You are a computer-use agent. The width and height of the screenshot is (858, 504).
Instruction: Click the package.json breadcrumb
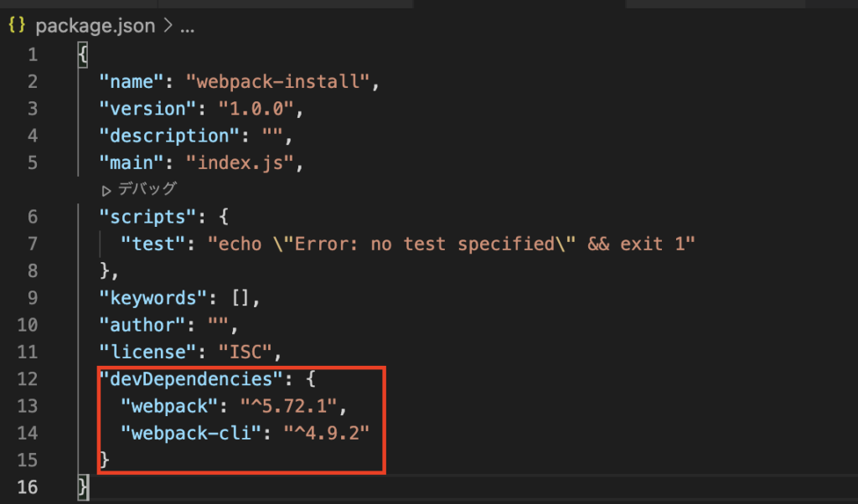[96, 26]
